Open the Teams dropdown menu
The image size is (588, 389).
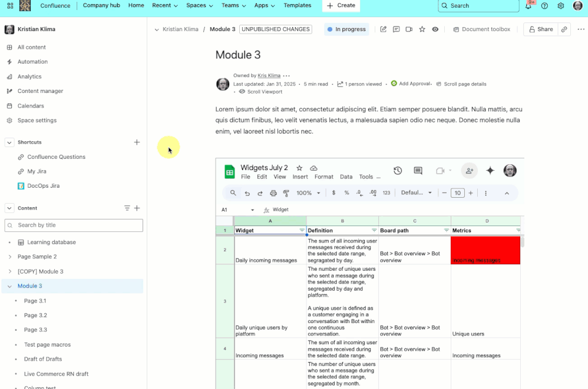pyautogui.click(x=233, y=6)
